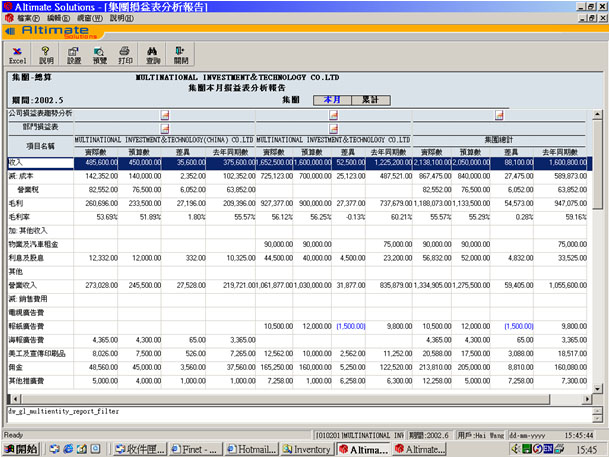Click the 查詢 binoculars search icon
The height and width of the screenshot is (458, 610).
tap(153, 55)
